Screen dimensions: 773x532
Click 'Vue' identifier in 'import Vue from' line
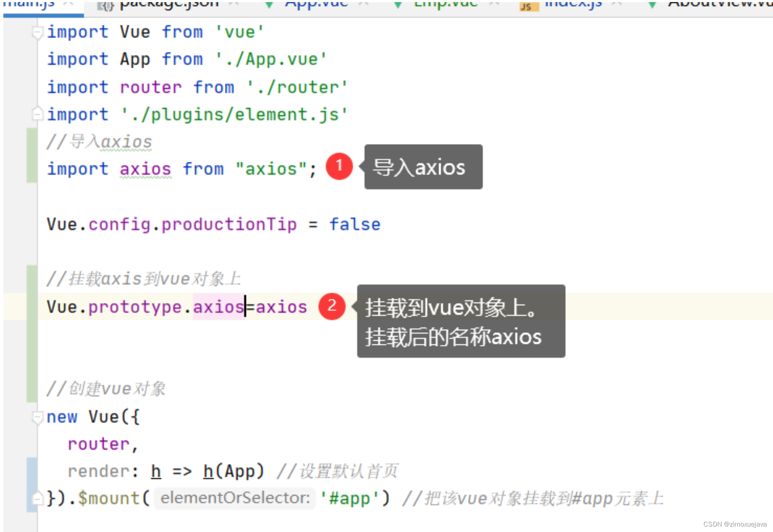pyautogui.click(x=135, y=32)
